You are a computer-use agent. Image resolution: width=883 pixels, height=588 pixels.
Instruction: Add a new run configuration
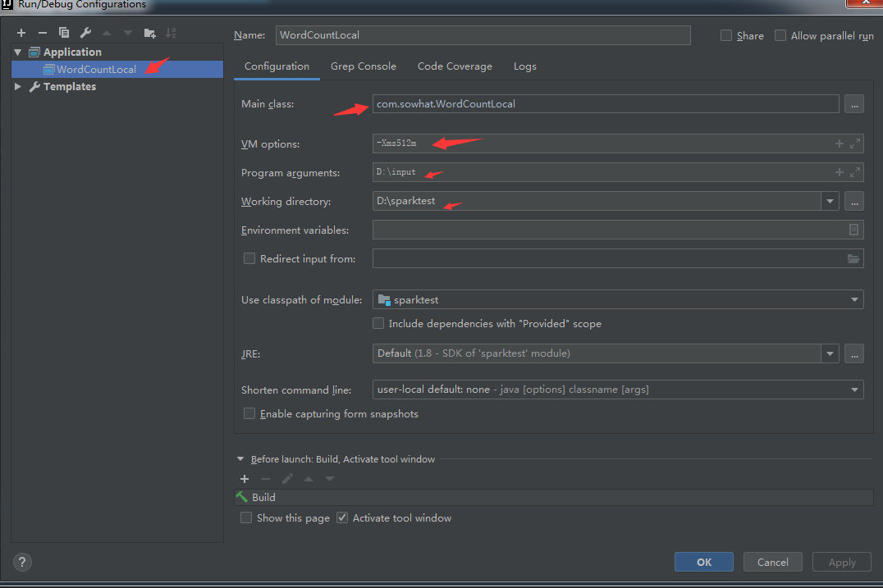point(21,33)
